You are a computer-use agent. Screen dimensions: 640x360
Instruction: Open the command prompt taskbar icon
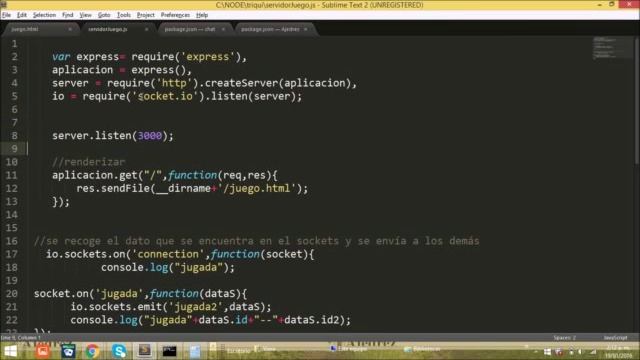(x=169, y=351)
